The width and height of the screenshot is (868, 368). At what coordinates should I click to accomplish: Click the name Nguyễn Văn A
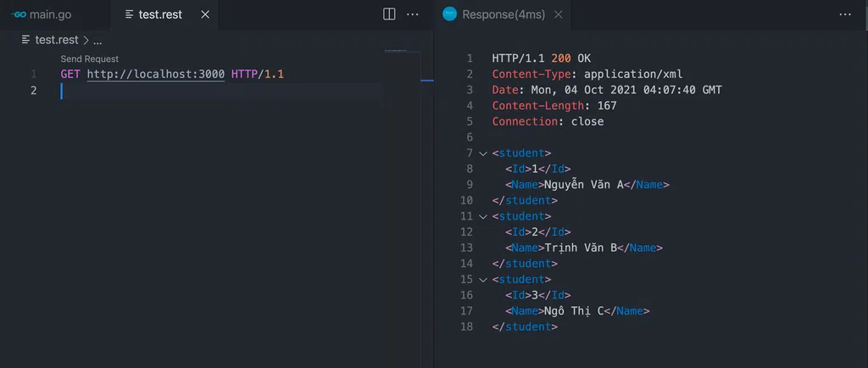(x=584, y=185)
